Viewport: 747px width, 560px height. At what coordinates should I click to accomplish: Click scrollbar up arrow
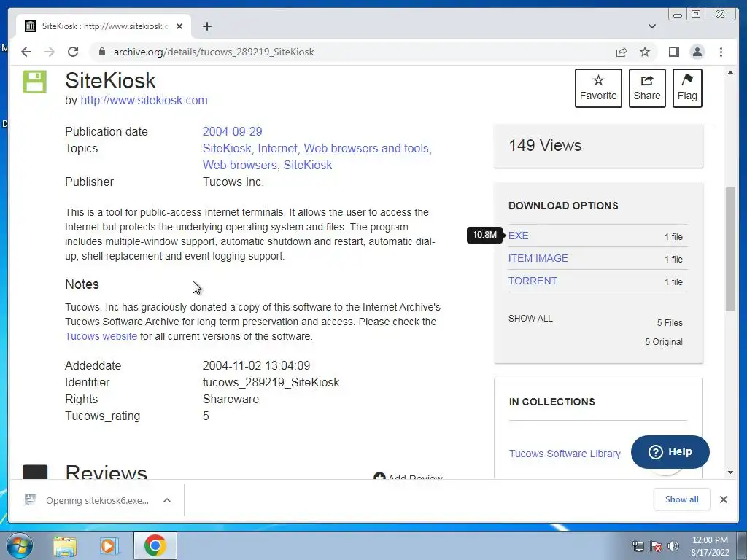(730, 72)
